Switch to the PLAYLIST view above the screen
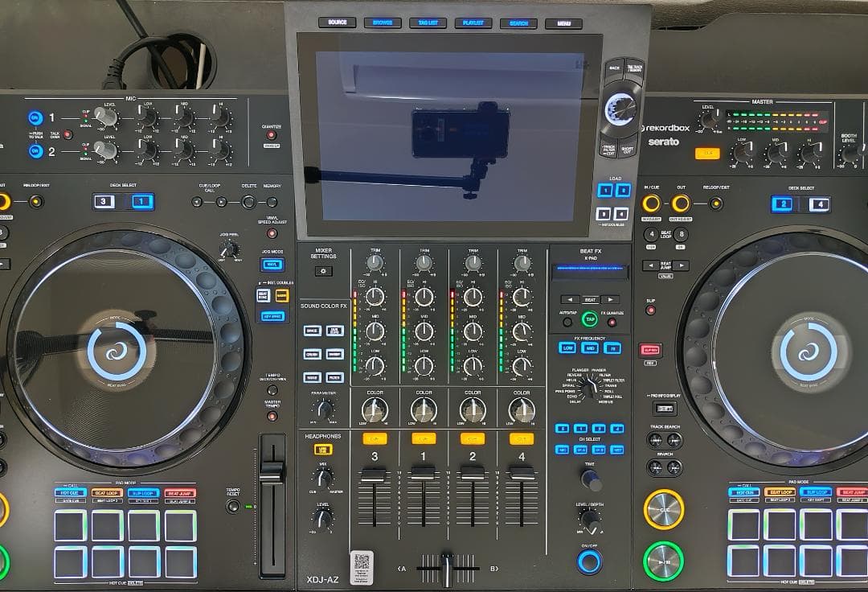Screen dimensions: 868x592 coord(473,23)
